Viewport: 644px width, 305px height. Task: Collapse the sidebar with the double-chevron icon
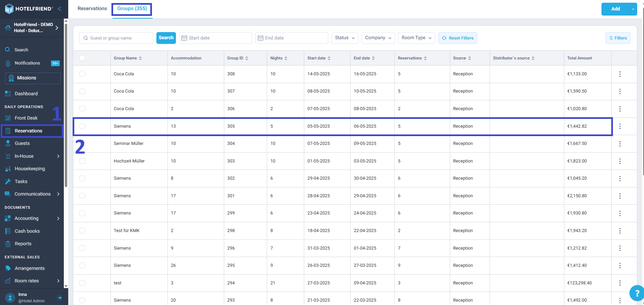[59, 9]
